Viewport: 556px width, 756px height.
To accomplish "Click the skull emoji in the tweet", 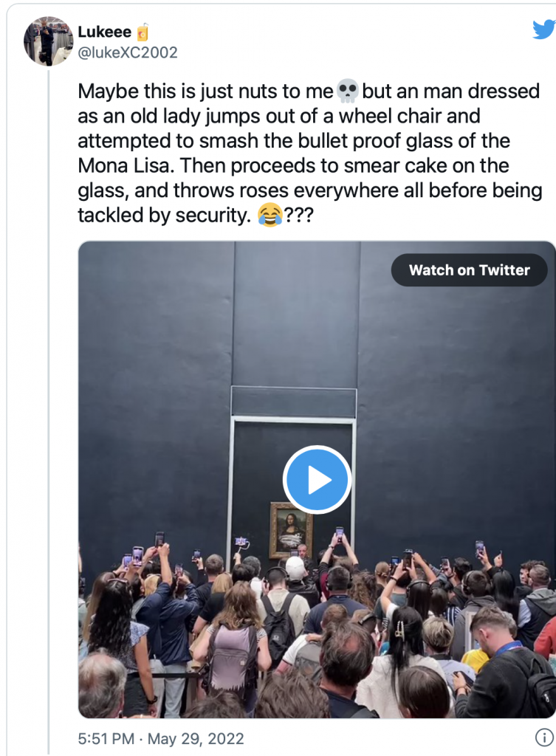I will click(347, 92).
